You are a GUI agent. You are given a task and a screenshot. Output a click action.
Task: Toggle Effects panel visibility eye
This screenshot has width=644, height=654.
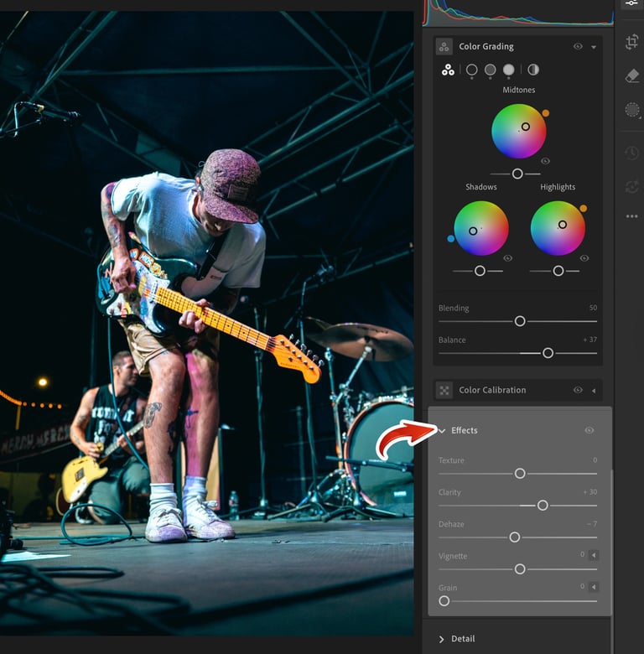pyautogui.click(x=589, y=430)
